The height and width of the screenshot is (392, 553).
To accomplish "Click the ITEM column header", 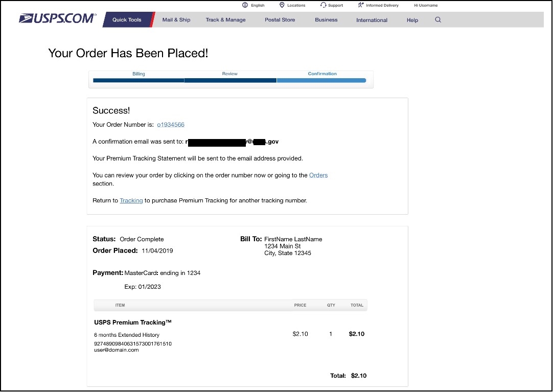I will (x=120, y=305).
